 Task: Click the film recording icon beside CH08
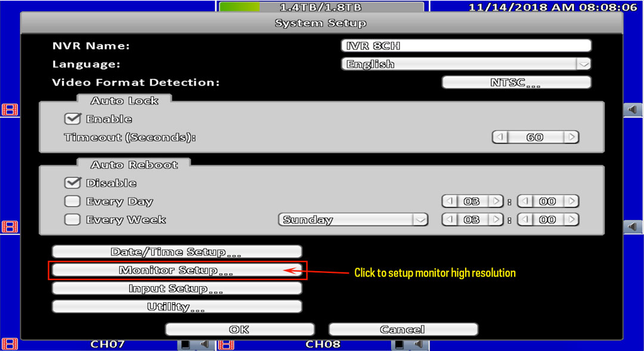226,344
